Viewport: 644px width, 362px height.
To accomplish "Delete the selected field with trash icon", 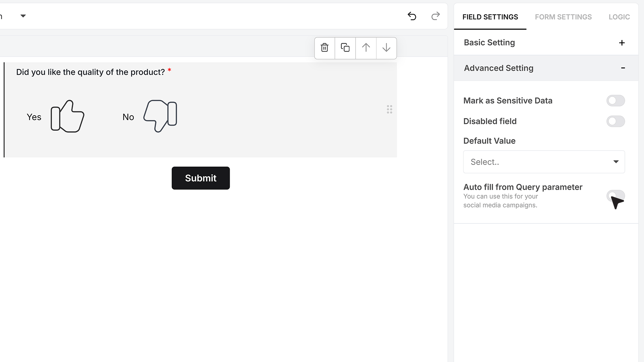I will click(324, 48).
